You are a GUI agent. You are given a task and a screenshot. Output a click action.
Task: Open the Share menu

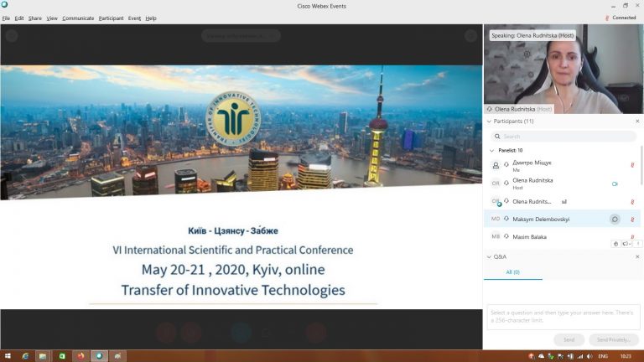34,18
